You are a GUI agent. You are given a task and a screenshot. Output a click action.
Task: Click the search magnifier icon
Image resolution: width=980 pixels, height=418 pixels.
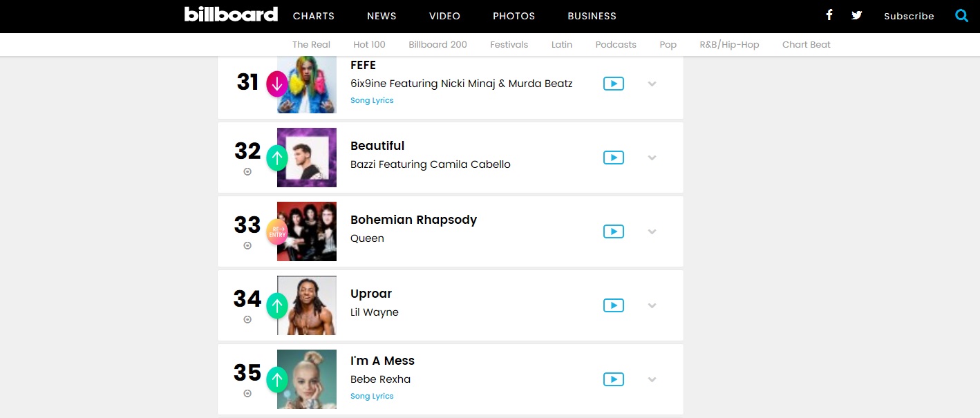(x=961, y=15)
